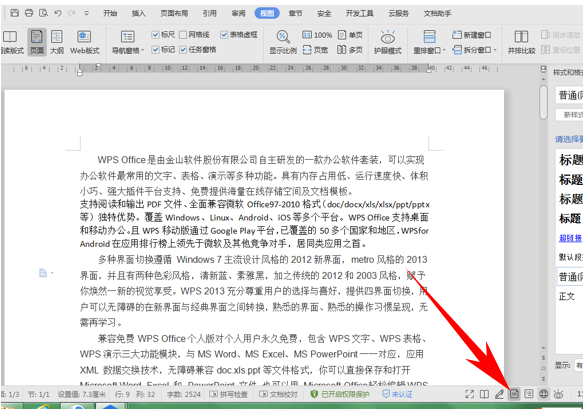Click the fullscreen icon in status bar
The width and height of the screenshot is (588, 409).
click(x=470, y=394)
